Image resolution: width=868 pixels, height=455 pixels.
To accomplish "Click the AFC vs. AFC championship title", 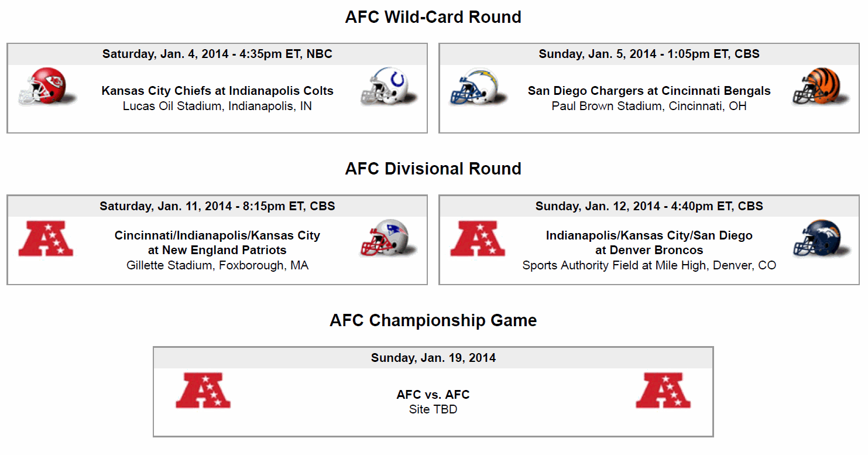I will [x=433, y=395].
